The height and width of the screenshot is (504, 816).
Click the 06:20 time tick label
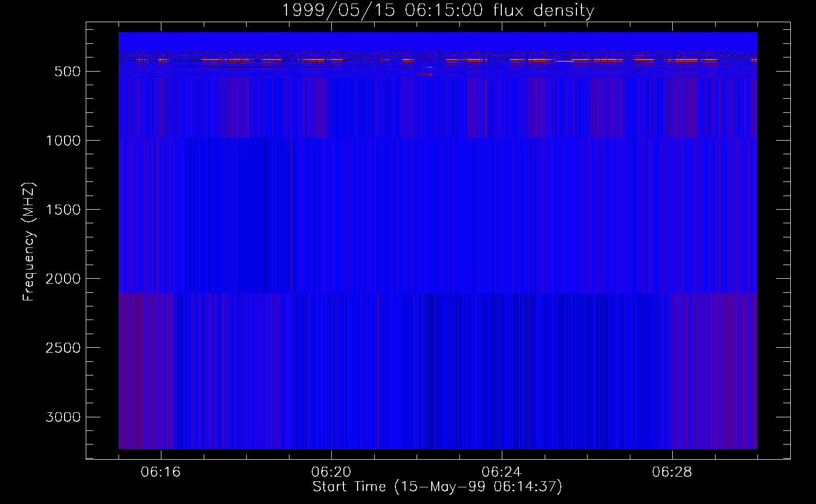pyautogui.click(x=331, y=472)
